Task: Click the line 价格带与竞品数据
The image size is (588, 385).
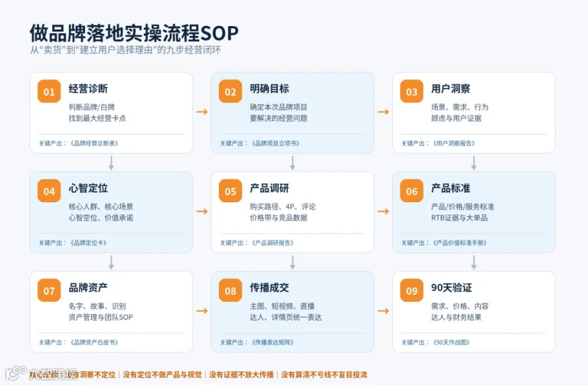Action: [278, 218]
